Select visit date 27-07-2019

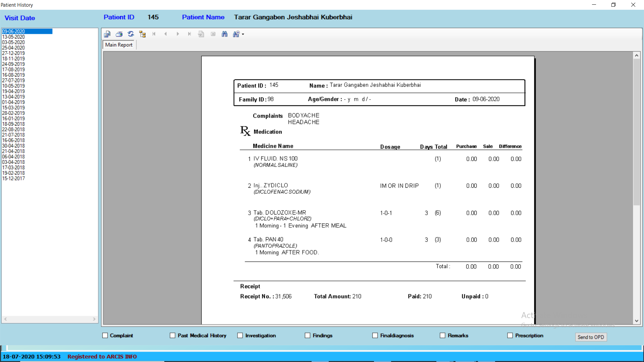(x=14, y=80)
